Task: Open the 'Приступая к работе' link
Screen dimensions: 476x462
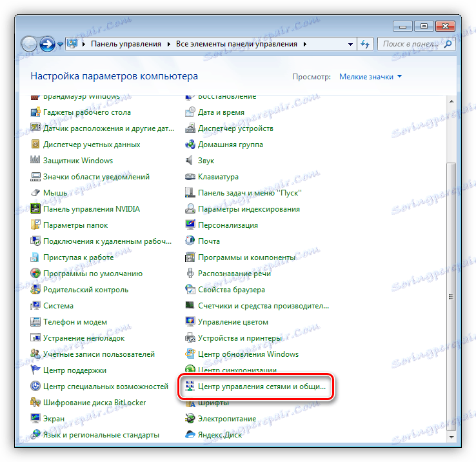Action: click(78, 257)
